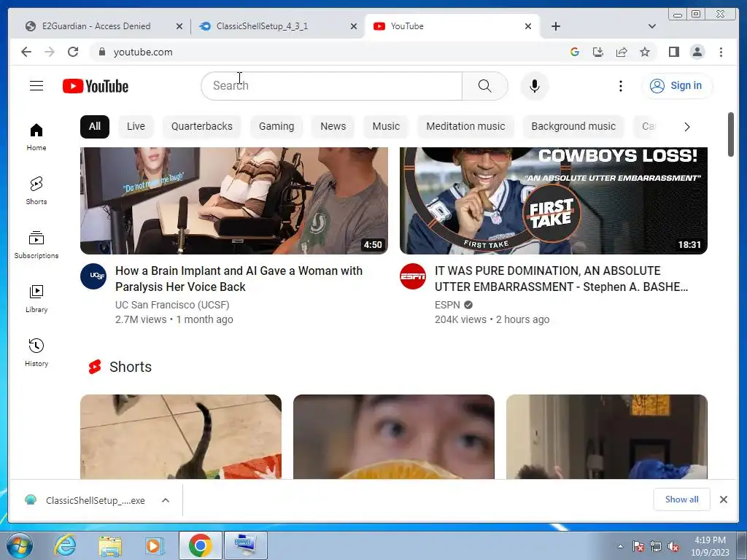
Task: Open Shorts in sidebar
Action: pyautogui.click(x=36, y=190)
